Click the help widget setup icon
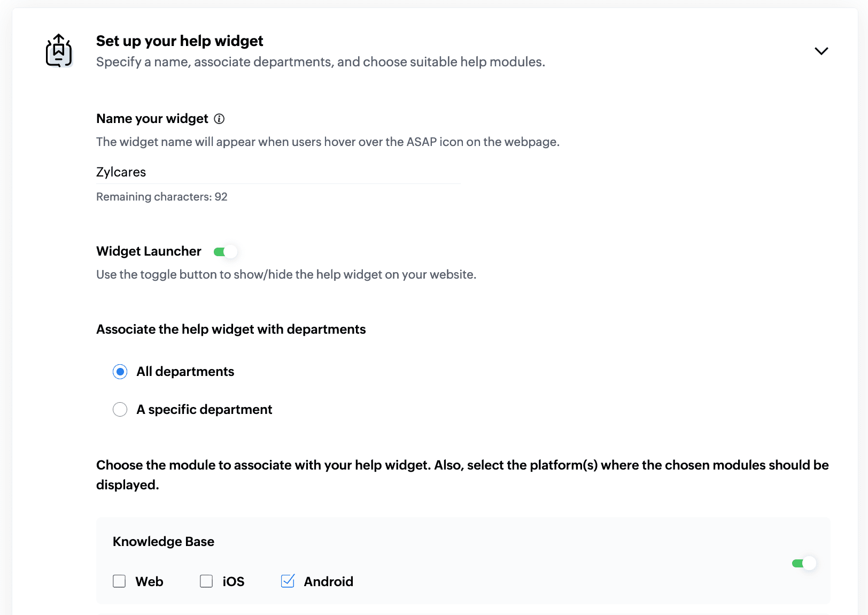This screenshot has height=615, width=868. coord(59,51)
